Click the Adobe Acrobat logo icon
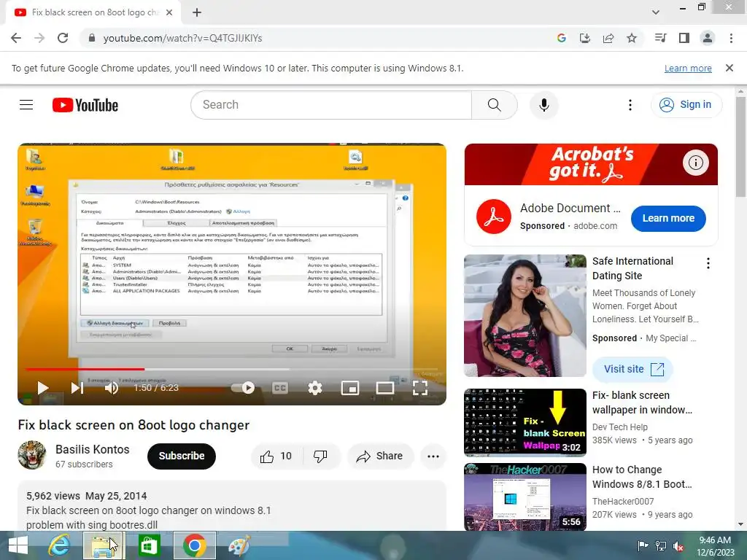The height and width of the screenshot is (560, 747). [x=494, y=217]
